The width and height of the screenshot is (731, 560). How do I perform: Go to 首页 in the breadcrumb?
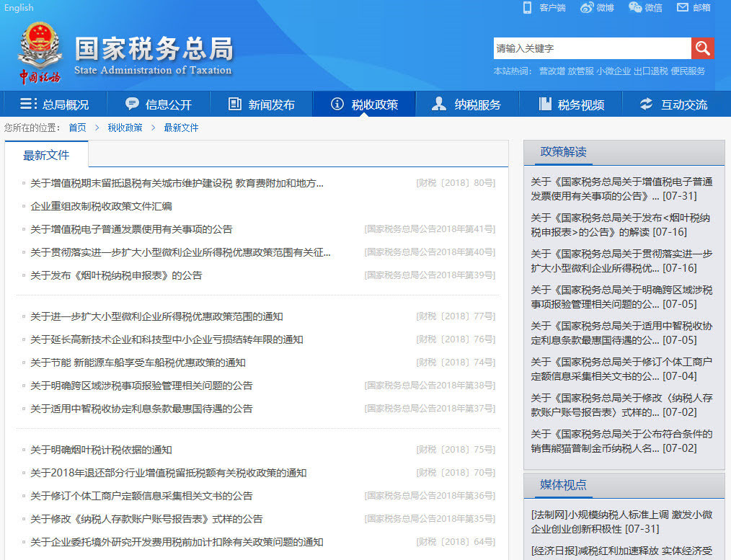click(77, 128)
